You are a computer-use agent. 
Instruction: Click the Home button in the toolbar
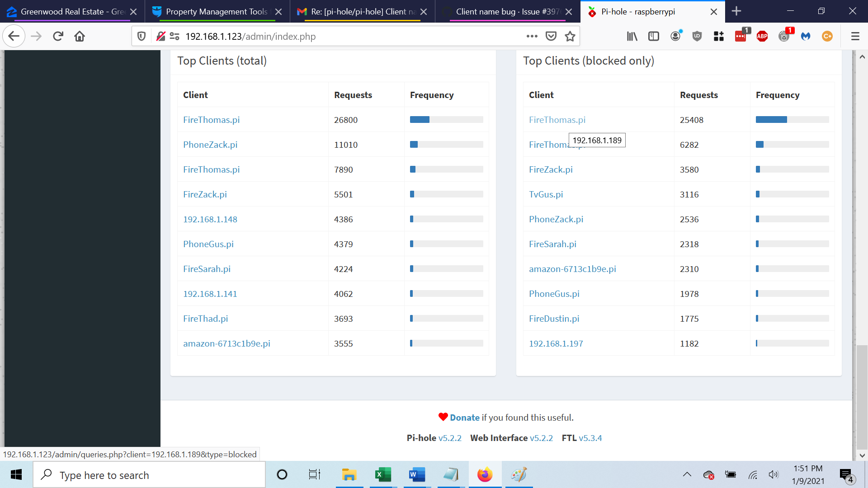click(x=80, y=36)
